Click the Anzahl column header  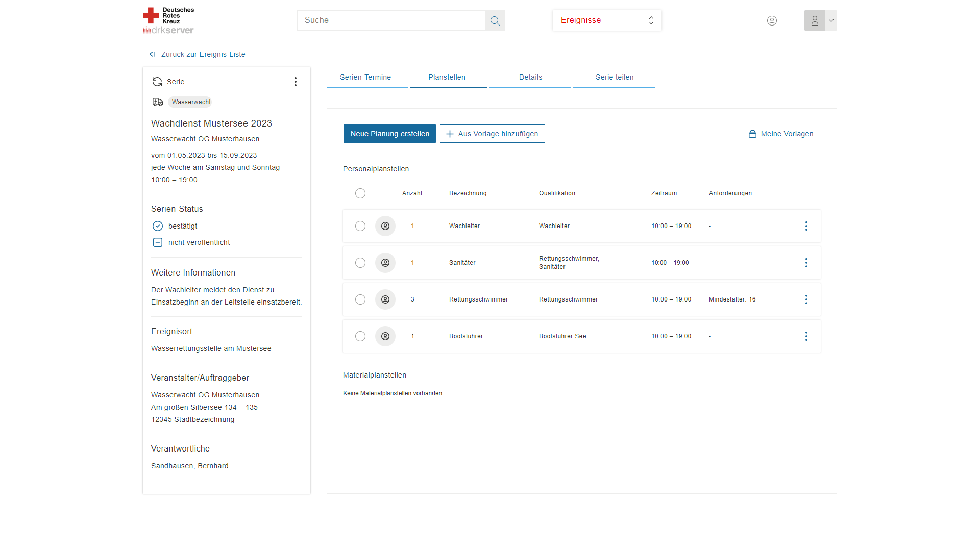[x=412, y=193]
